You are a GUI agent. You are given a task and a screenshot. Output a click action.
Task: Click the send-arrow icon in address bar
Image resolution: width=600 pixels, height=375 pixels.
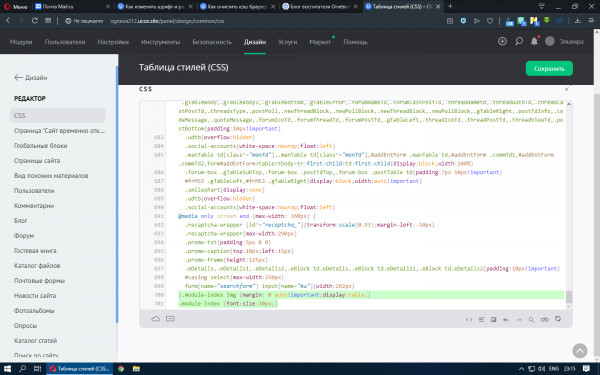pyautogui.click(x=477, y=21)
